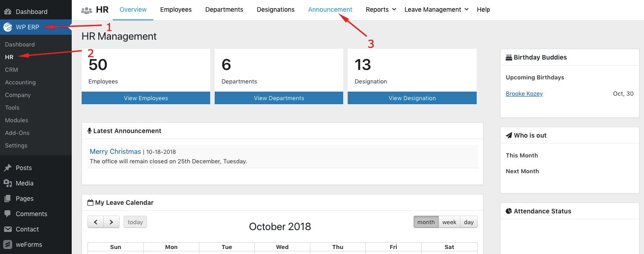Expand the Reports dropdown menu
Image resolution: width=644 pixels, height=254 pixels.
click(x=381, y=9)
